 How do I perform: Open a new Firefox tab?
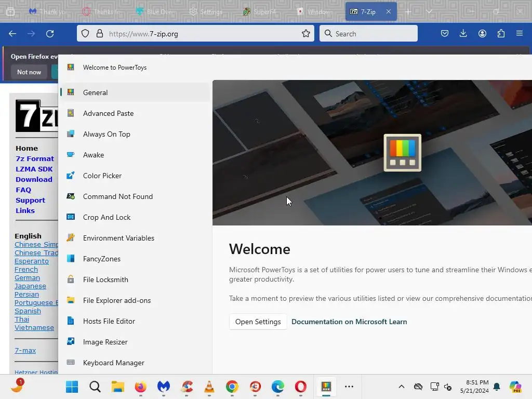click(408, 12)
